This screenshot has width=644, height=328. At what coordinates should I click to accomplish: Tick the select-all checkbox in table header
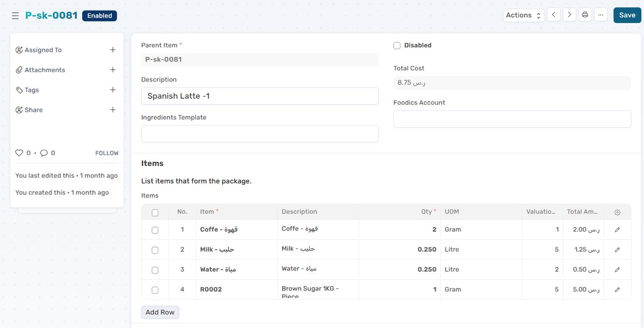155,213
